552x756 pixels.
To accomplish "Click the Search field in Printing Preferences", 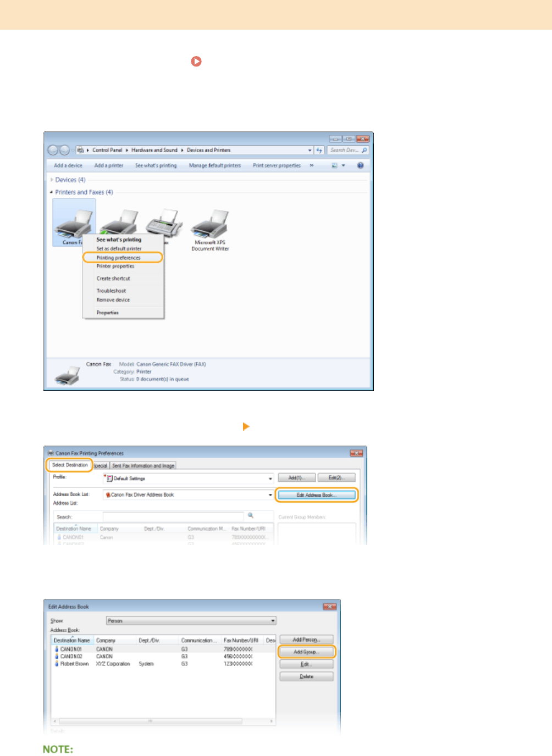I will 173,516.
